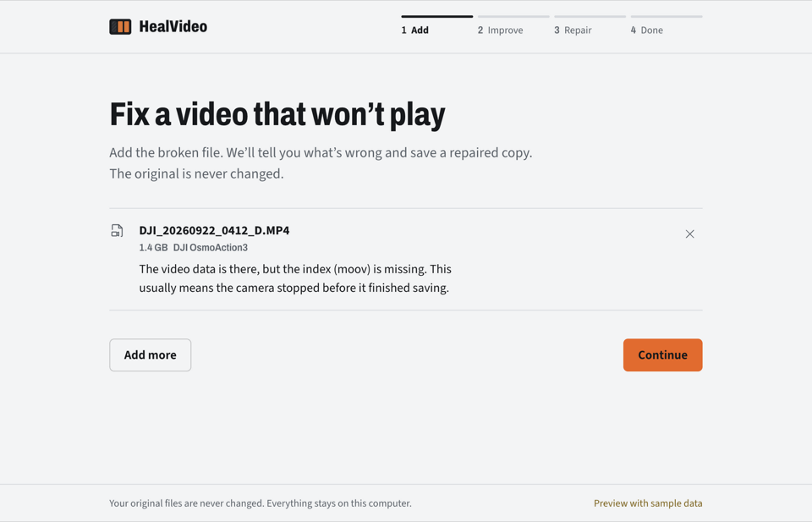This screenshot has width=812, height=522.
Task: Remove DJI_20260922_0412_D.MP4 with the X icon
Action: (x=690, y=234)
